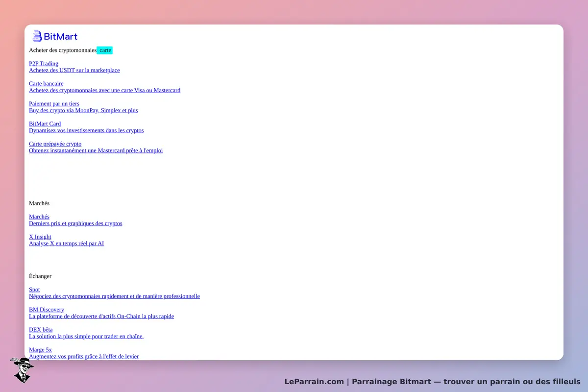Click 'Dynamisez vos investissements dans les cryptos'

[x=86, y=131]
